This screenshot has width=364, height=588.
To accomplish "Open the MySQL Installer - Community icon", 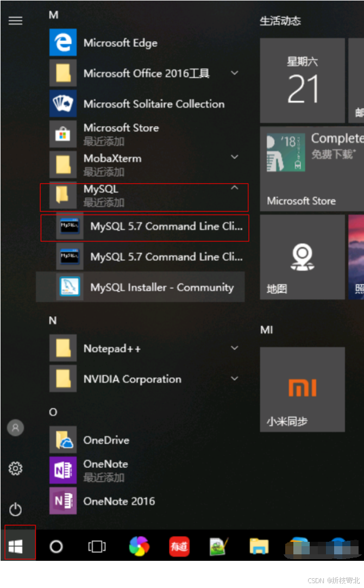I will (x=70, y=287).
